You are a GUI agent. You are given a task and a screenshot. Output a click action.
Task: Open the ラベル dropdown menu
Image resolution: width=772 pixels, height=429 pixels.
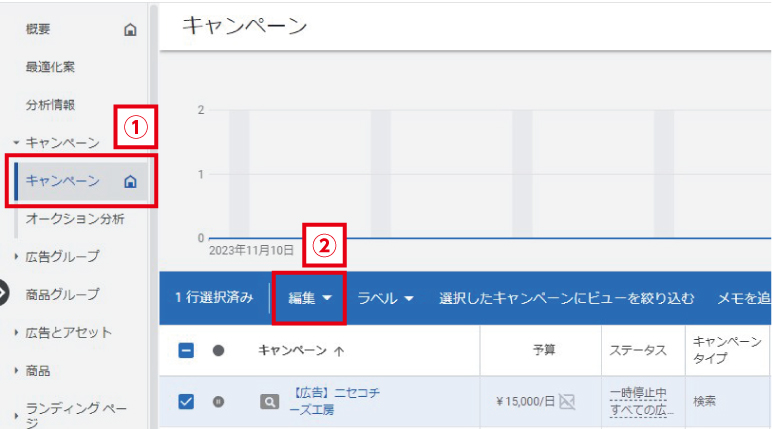tap(385, 298)
